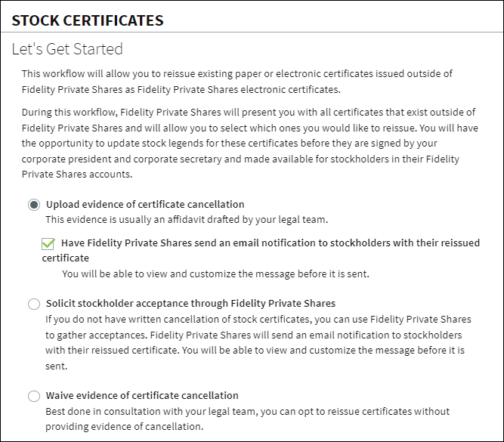Image resolution: width=504 pixels, height=442 pixels.
Task: Choose the Solicit stockholder acceptance radio option
Action: (x=34, y=304)
